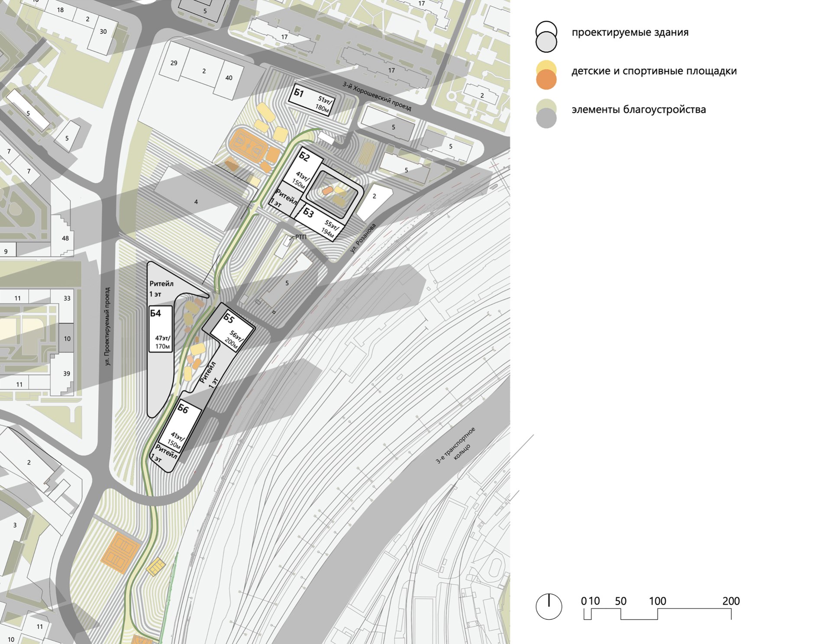Click the "элементы благоустройства" legend label
Viewport: 820px width, 644px height.
point(638,109)
